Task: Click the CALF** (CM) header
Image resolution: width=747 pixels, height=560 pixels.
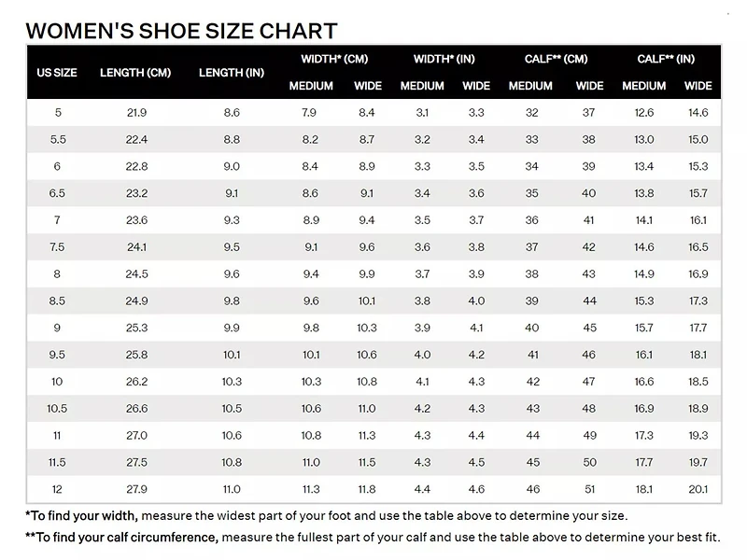Action: tap(556, 59)
